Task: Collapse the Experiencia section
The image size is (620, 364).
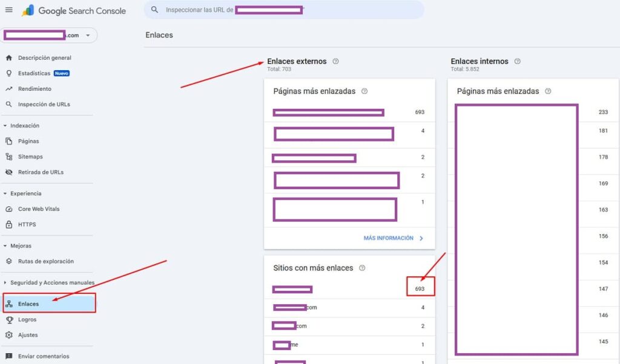Action: (5, 193)
